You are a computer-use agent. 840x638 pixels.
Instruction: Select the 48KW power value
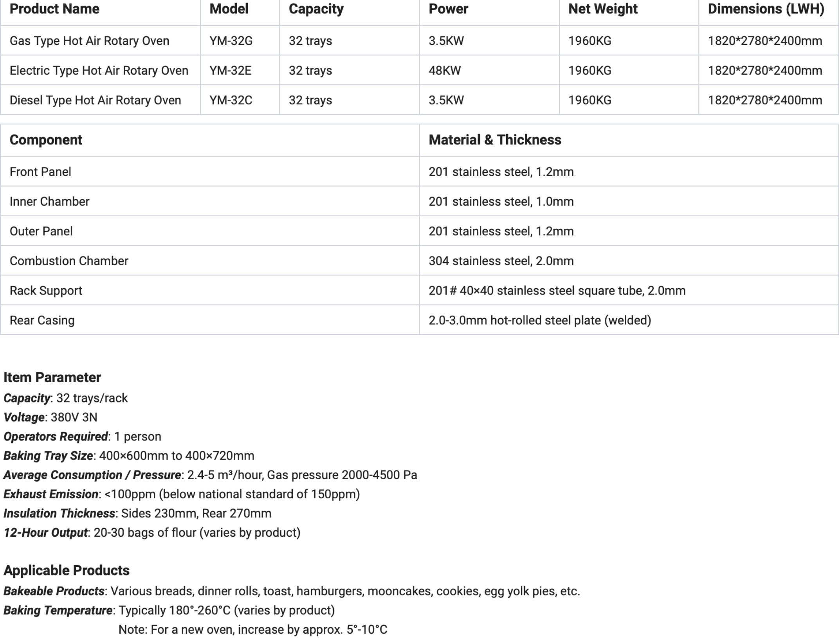pos(445,70)
